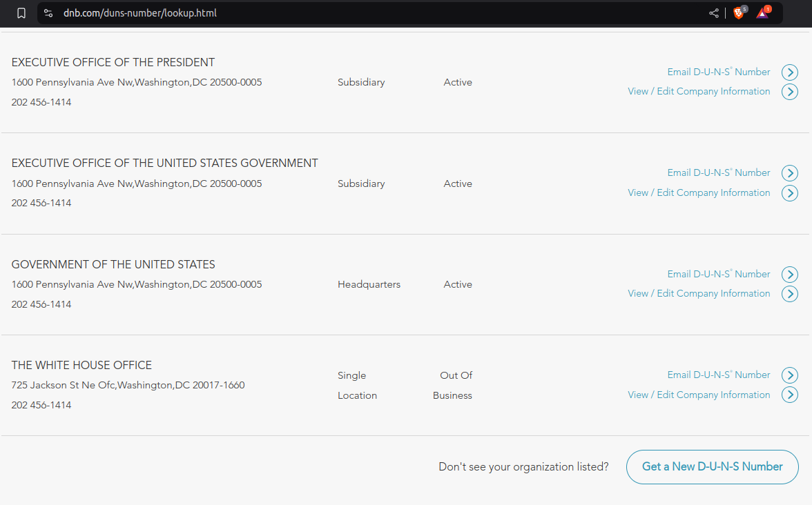Viewport: 812px width, 505px height.
Task: Click the Out Of Business status text
Action: [x=453, y=386]
